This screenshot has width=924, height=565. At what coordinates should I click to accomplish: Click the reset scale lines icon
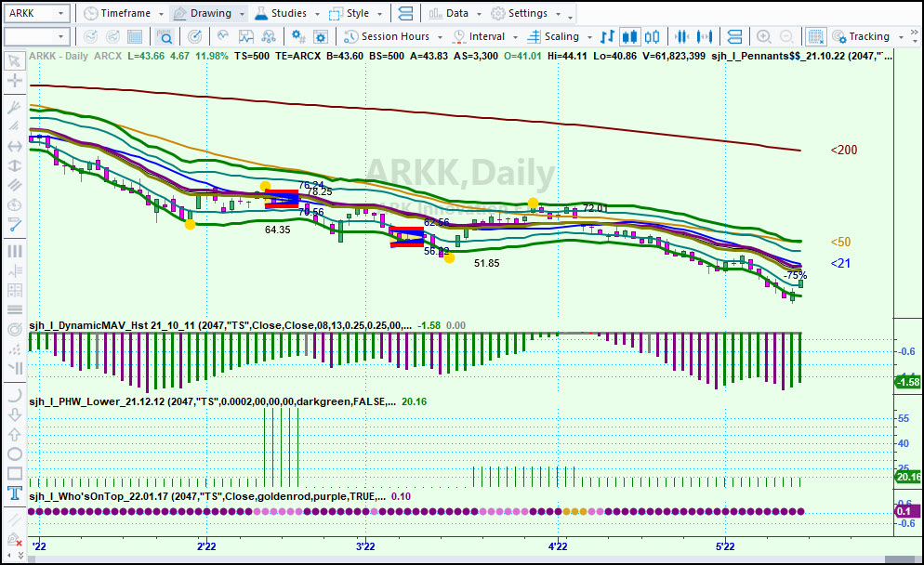point(734,37)
